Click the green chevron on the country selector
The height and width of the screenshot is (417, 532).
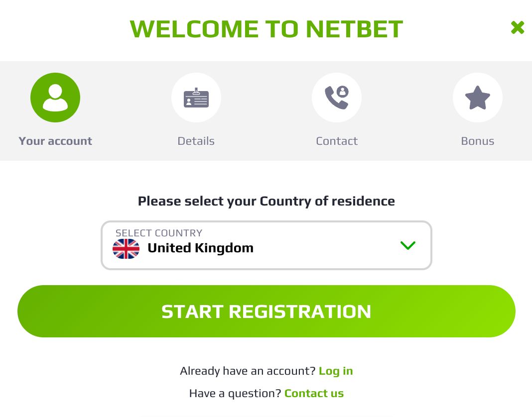pos(408,245)
